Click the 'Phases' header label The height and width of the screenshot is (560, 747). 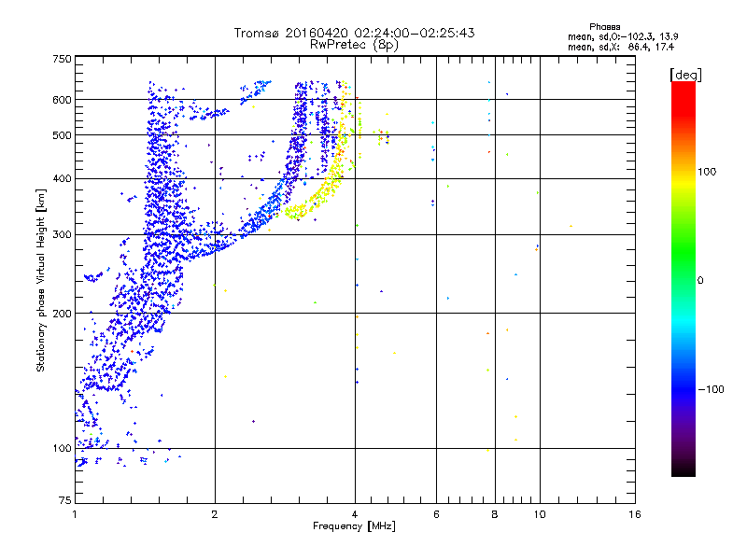click(604, 27)
